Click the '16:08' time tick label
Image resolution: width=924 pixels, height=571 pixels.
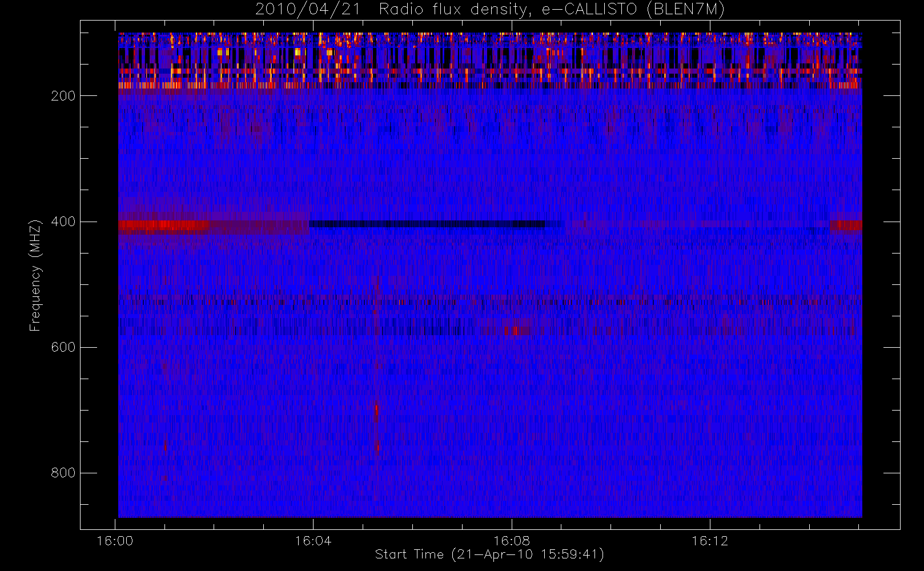click(x=512, y=541)
